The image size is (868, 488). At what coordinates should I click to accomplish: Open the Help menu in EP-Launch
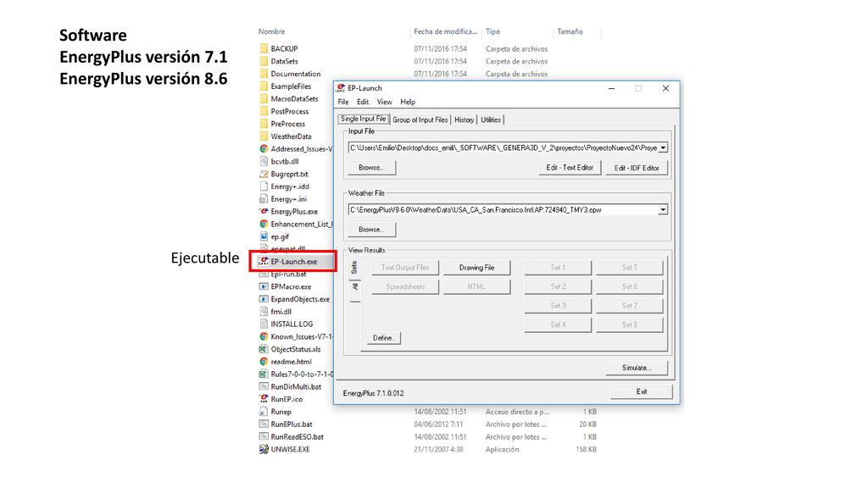pos(408,102)
